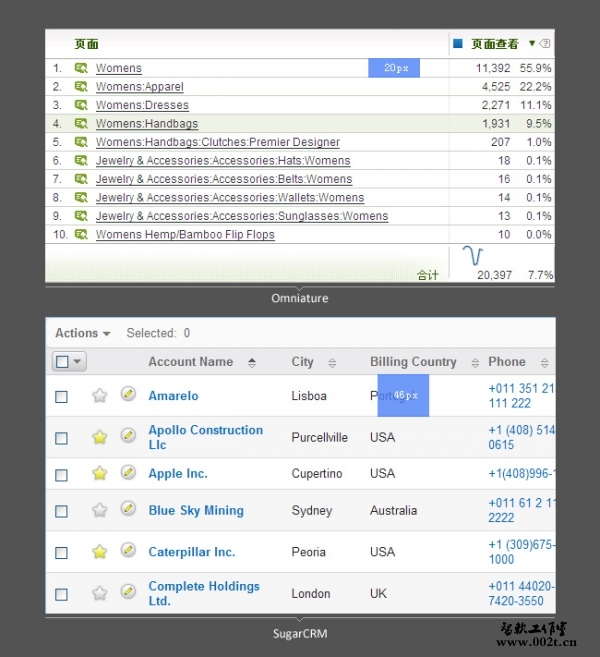600x657 pixels.
Task: Check the box for the Apple Inc. row
Action: [x=61, y=474]
